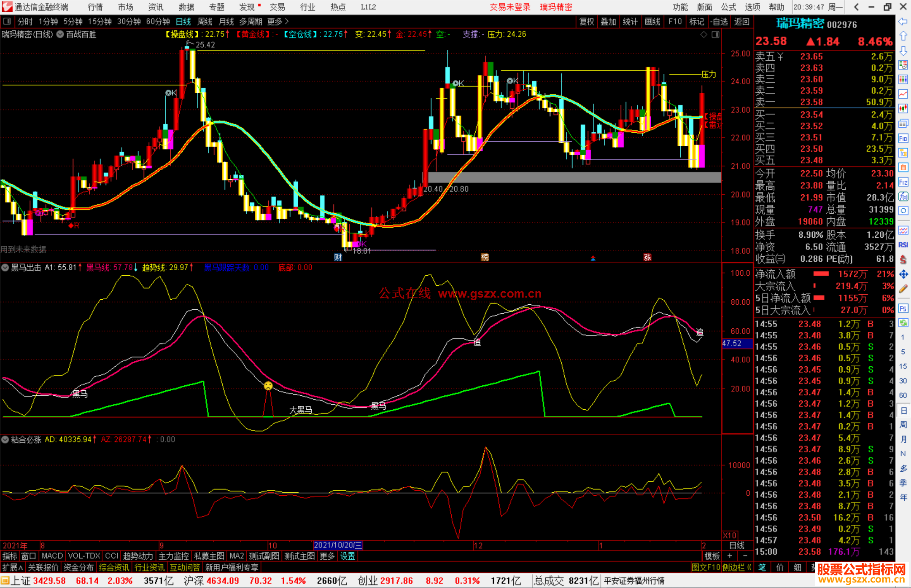Screen dimensions: 911x588
Task: Click the window layout icon left of 分时
Action: (x=7, y=21)
